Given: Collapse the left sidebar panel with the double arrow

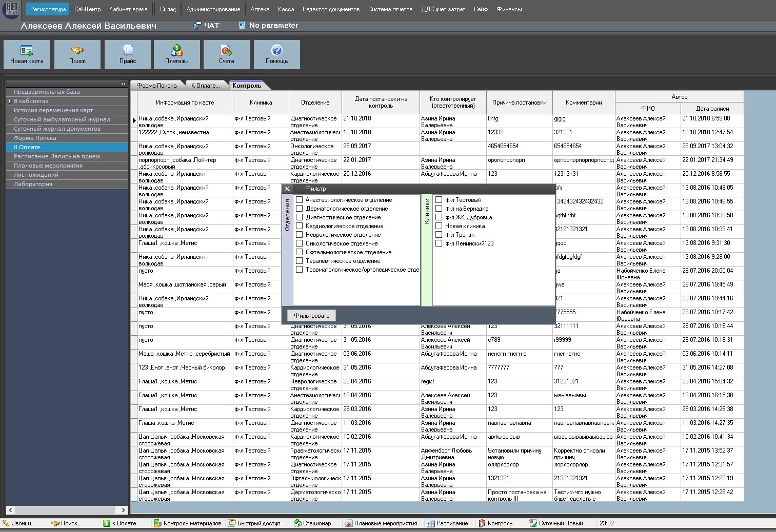Looking at the screenshot, I should coord(123,84).
